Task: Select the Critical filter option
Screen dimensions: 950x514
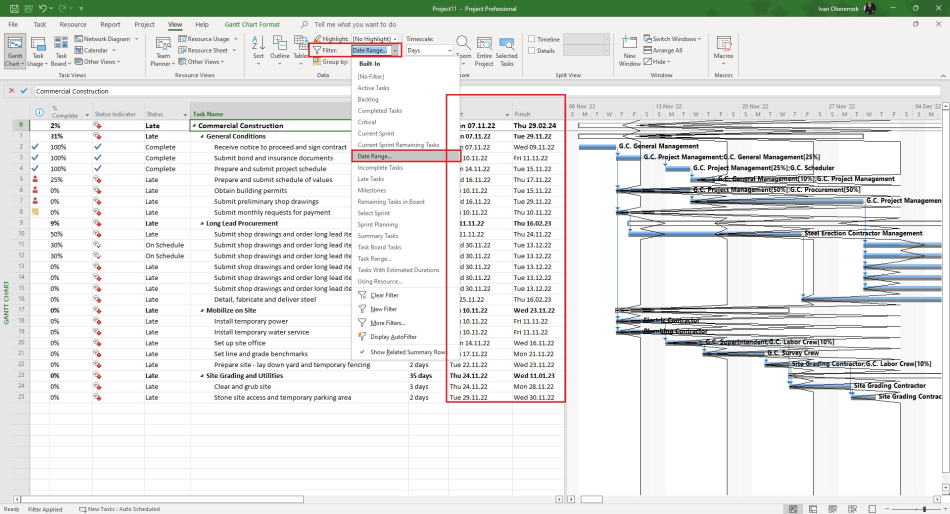Action: tap(367, 122)
